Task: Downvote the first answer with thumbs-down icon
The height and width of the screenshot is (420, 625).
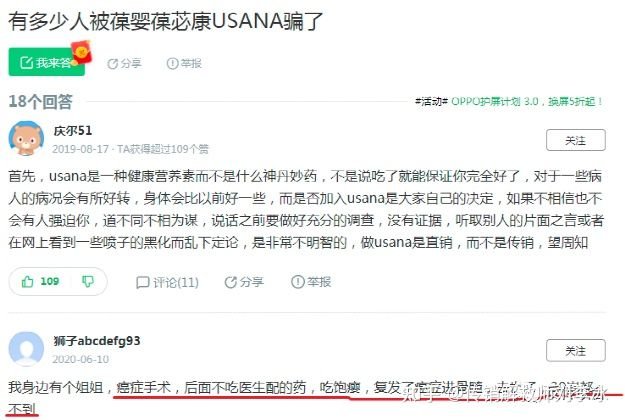Action: coord(88,282)
